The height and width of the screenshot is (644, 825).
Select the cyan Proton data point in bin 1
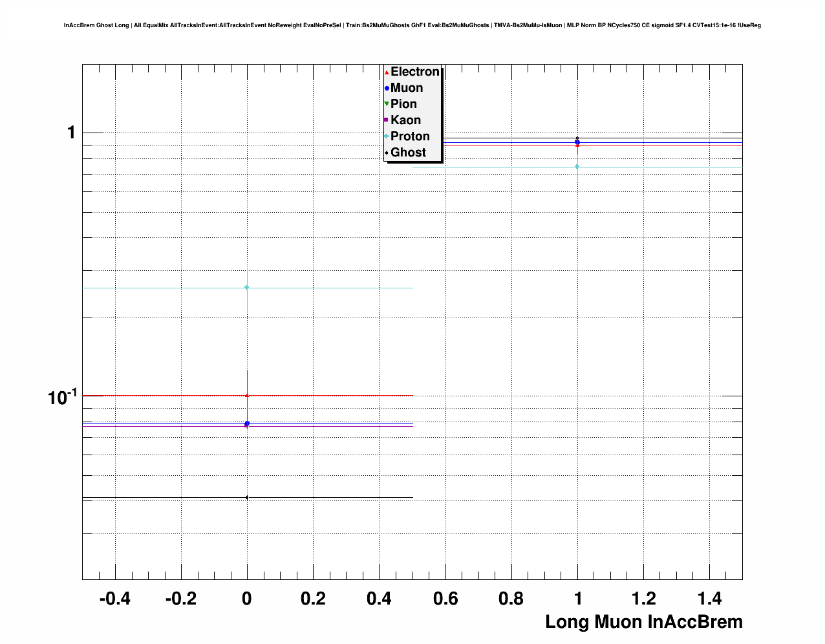[577, 167]
